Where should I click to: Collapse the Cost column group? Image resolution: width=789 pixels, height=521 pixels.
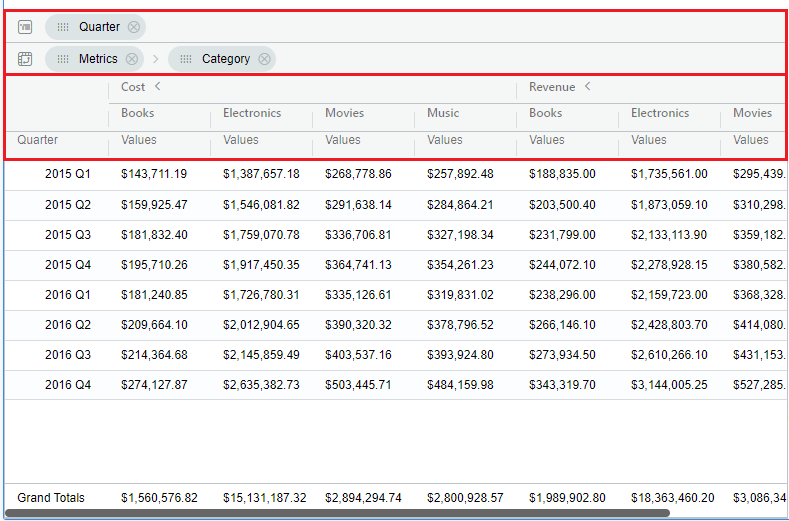[x=157, y=87]
